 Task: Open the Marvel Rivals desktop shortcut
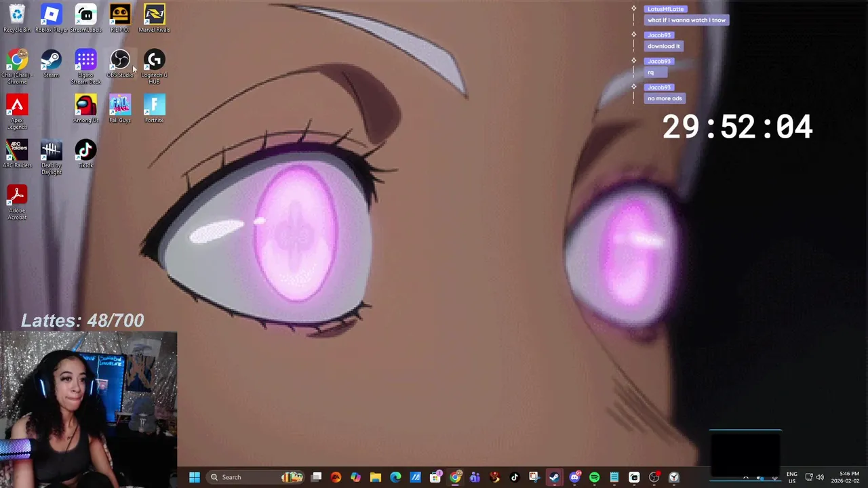click(154, 18)
